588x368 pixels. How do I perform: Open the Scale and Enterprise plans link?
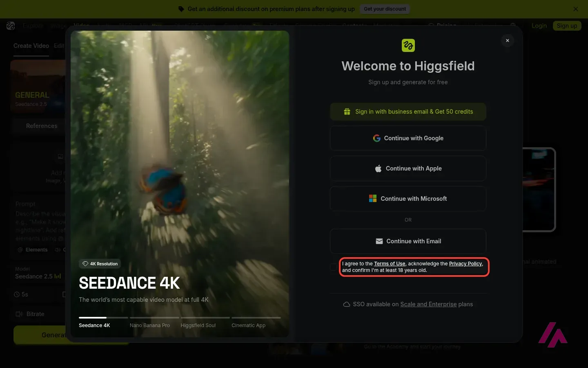click(x=428, y=304)
